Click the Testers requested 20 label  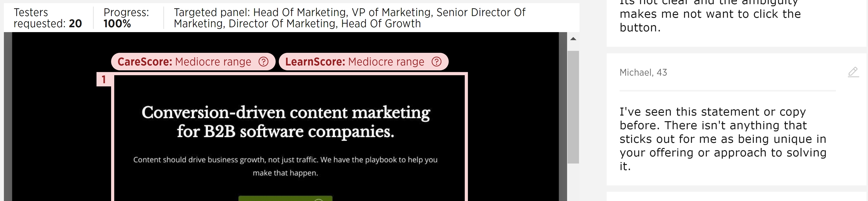click(x=47, y=18)
